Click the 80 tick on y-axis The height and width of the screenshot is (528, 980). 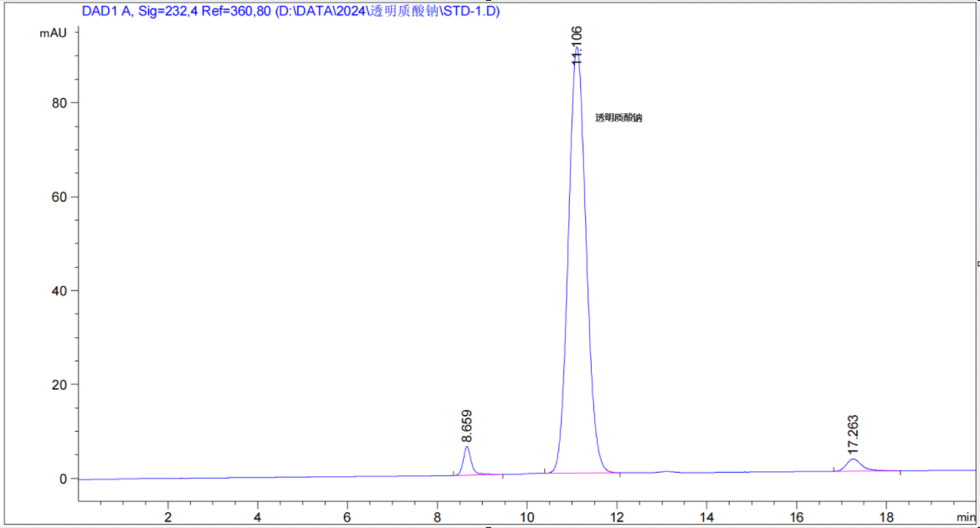pyautogui.click(x=59, y=103)
